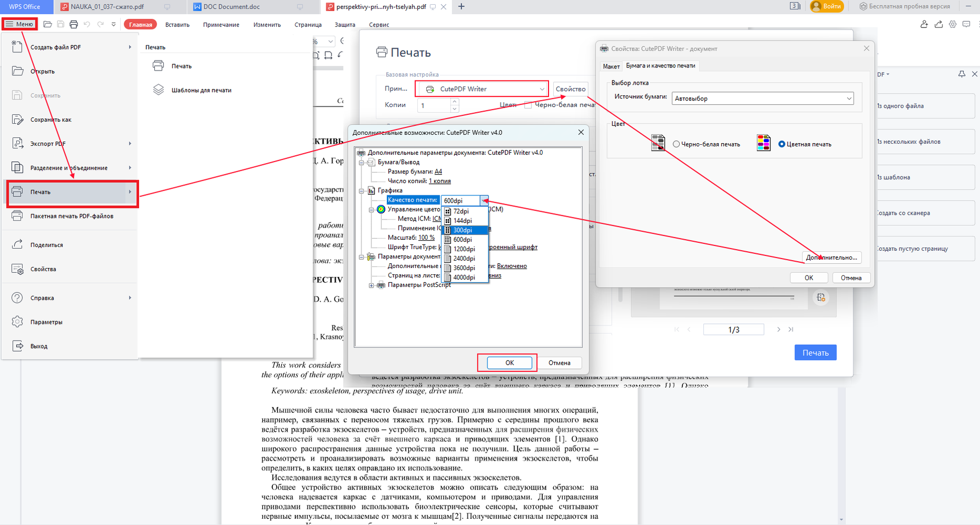Open the Защита ribbon tab
Image resolution: width=980 pixels, height=525 pixels.
click(345, 25)
